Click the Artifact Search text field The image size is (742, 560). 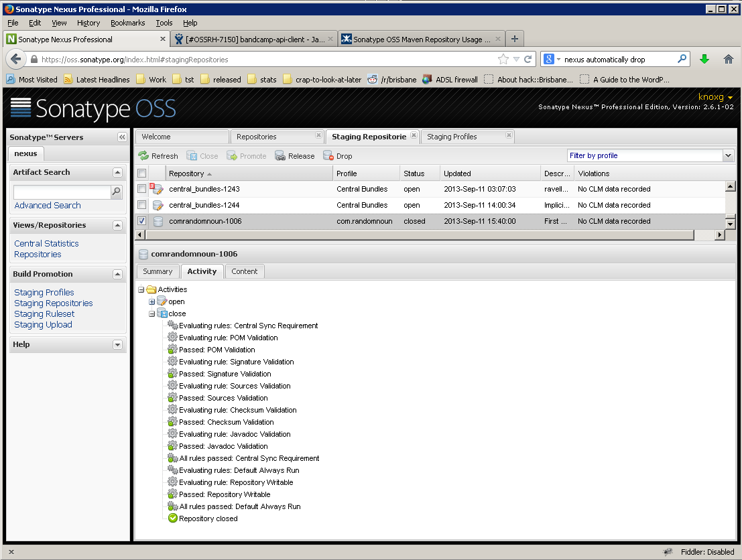62,192
